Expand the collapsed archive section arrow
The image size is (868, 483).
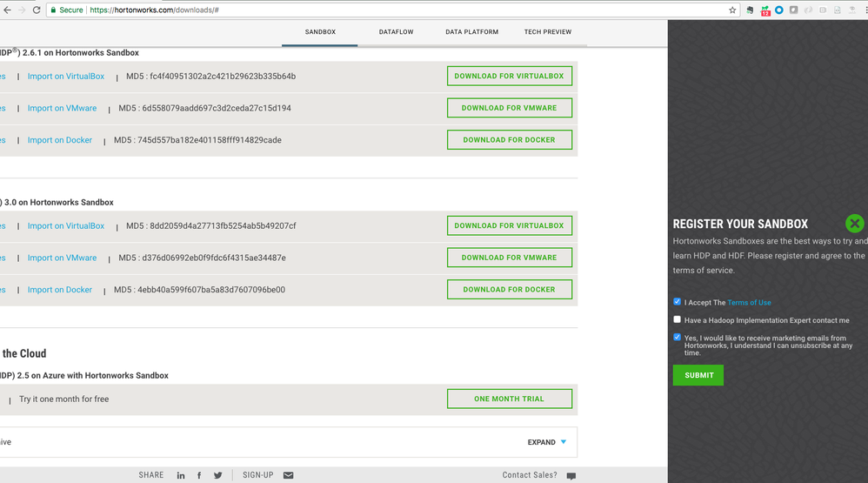tap(564, 442)
